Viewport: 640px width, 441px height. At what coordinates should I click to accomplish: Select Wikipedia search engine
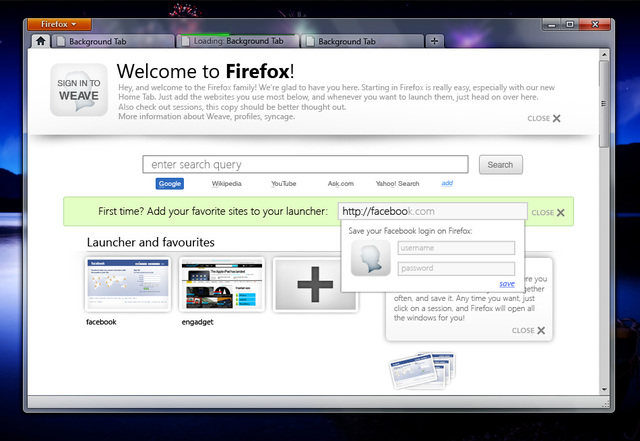point(227,184)
